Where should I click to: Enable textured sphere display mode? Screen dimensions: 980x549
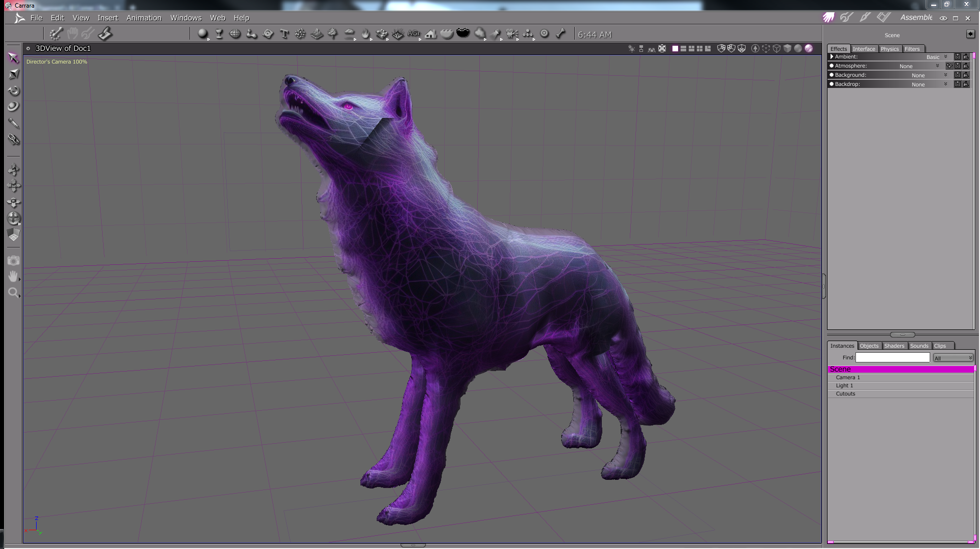point(809,49)
